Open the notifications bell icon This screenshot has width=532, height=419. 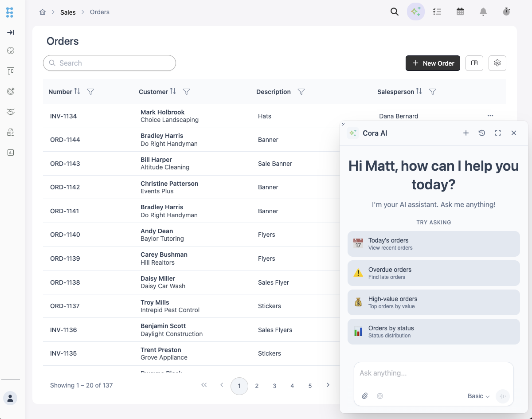coord(483,12)
